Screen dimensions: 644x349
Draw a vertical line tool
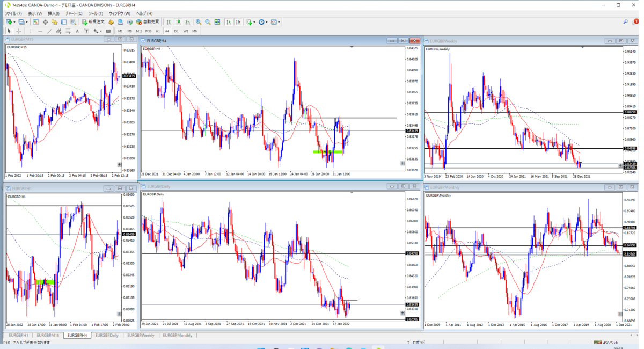coord(31,31)
